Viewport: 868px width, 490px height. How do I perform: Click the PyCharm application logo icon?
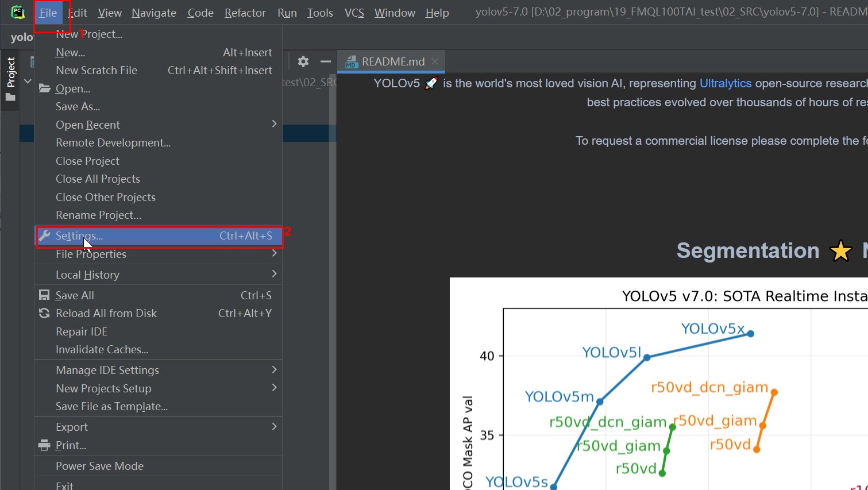coord(18,12)
